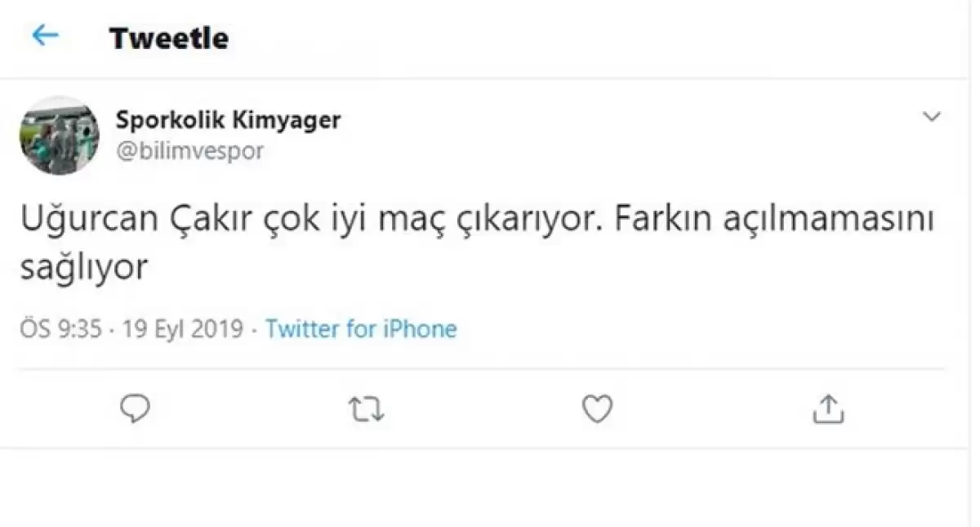Image resolution: width=980 pixels, height=527 pixels.
Task: Click blank header space right of Tweetle
Action: click(572, 38)
